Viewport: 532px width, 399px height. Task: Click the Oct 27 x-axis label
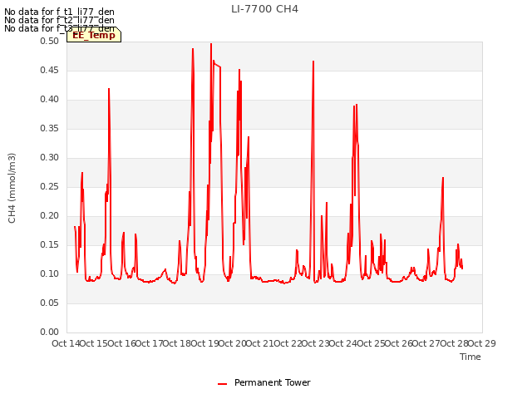tap(426, 343)
